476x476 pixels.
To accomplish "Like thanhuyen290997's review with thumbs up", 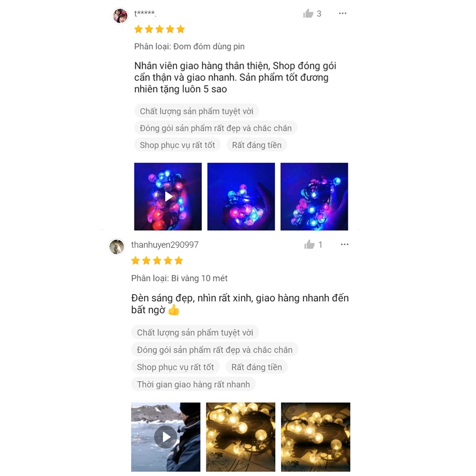I will coord(309,244).
